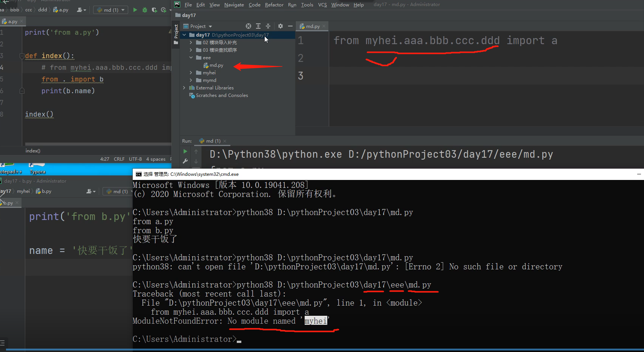This screenshot has height=352, width=644.
Task: Click the cmd.exe window title icon
Action: click(139, 174)
